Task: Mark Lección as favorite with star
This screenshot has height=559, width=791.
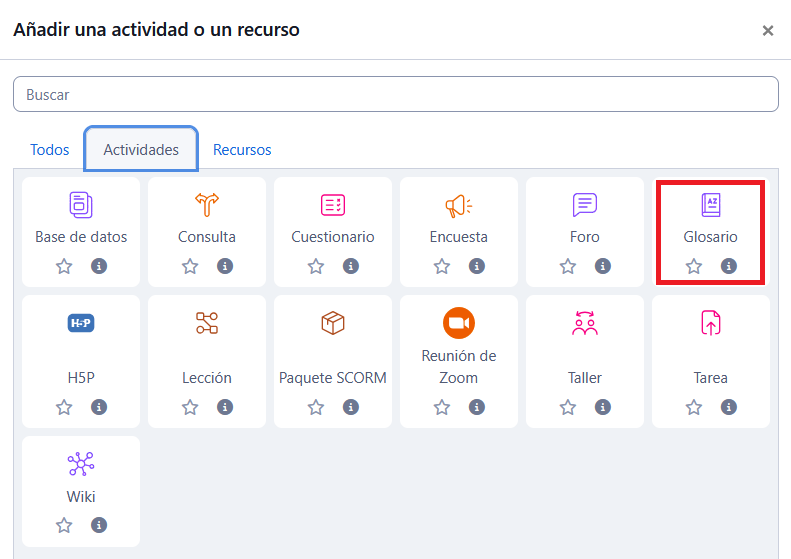Action: [190, 407]
